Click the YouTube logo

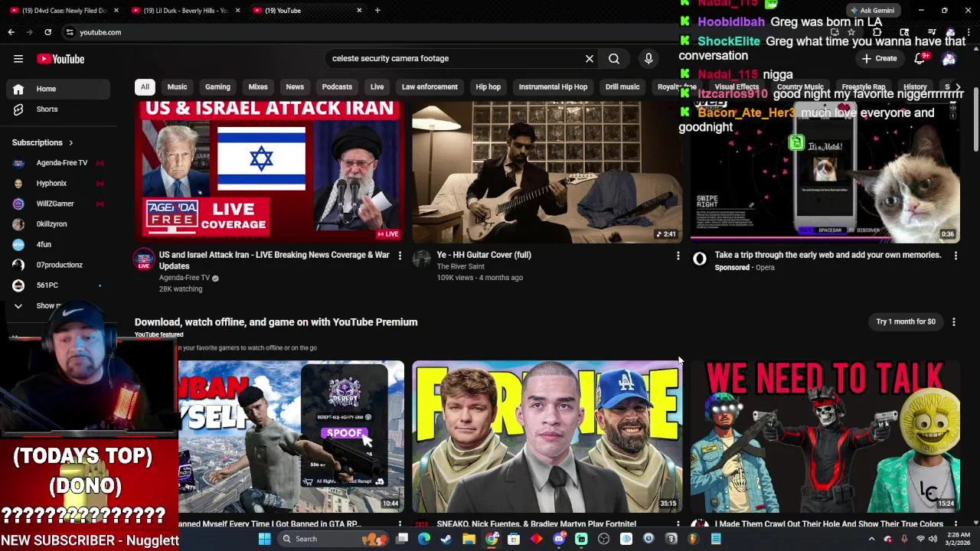coord(60,59)
